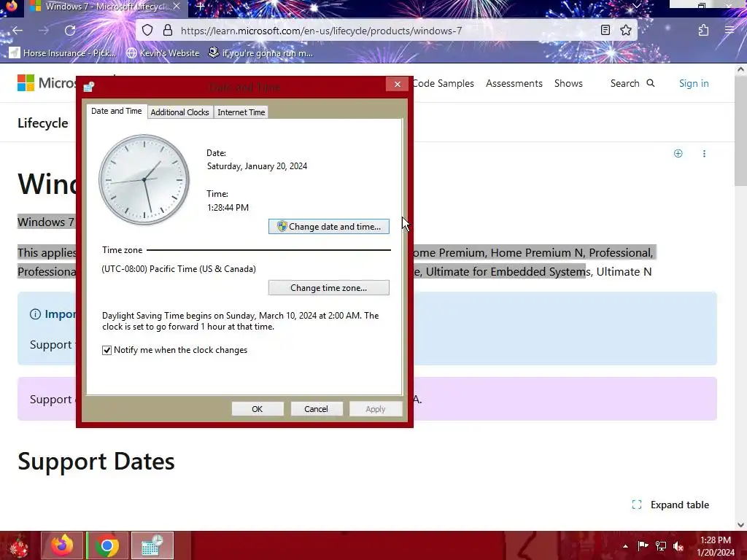747x560 pixels.
Task: Click Action Center flag tray icon
Action: coord(643,545)
